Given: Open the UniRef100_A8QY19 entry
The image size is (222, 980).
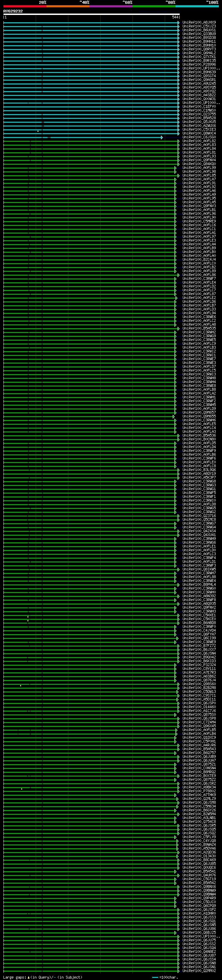Looking at the screenshot, I should click(199, 473).
